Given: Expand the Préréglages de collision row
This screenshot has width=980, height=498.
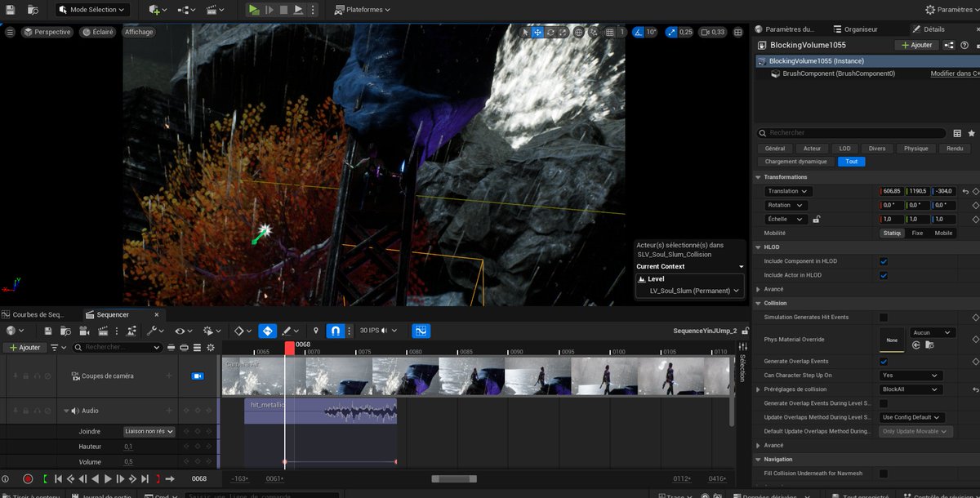Looking at the screenshot, I should pos(758,389).
